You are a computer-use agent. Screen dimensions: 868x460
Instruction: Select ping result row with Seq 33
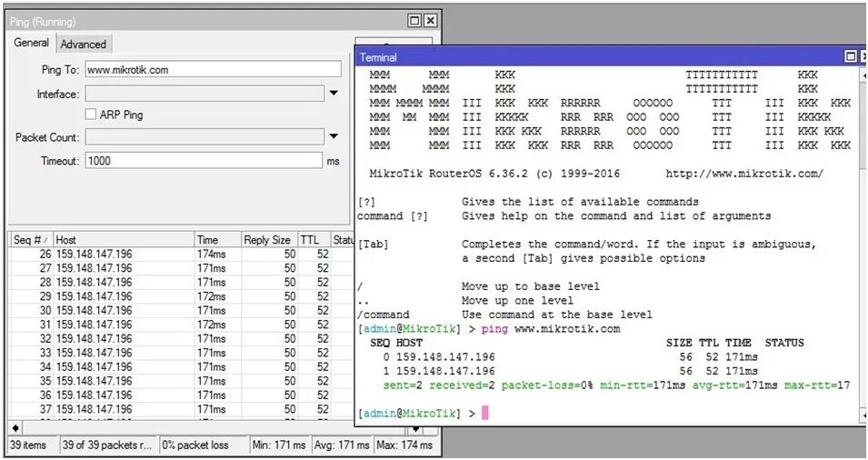click(x=182, y=353)
